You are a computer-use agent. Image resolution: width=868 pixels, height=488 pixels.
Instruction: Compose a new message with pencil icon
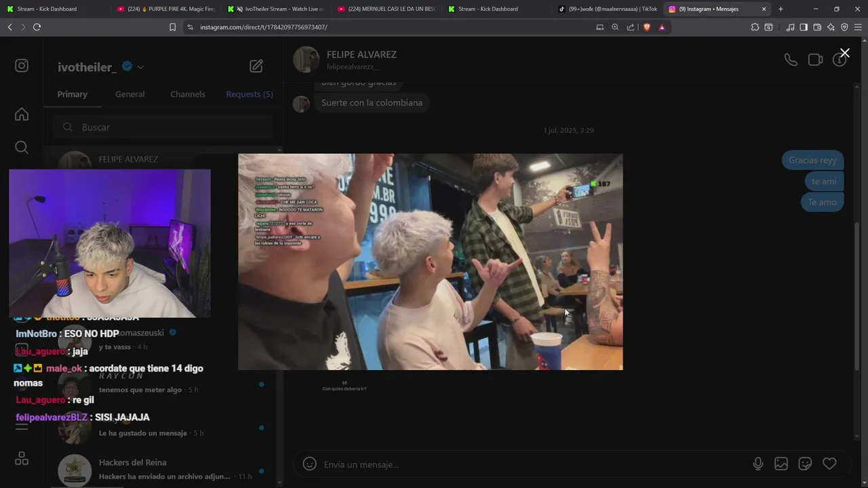pos(256,66)
